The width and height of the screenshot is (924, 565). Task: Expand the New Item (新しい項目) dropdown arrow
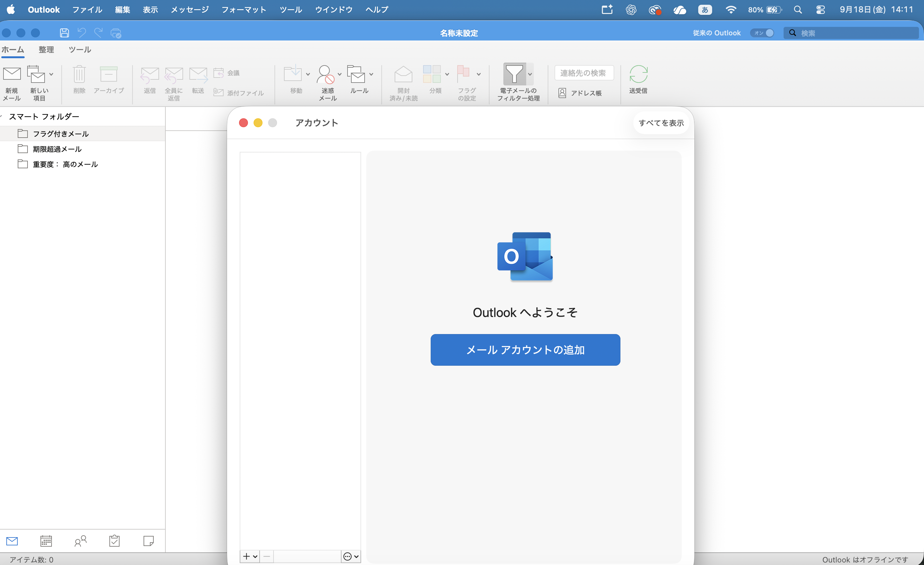51,74
